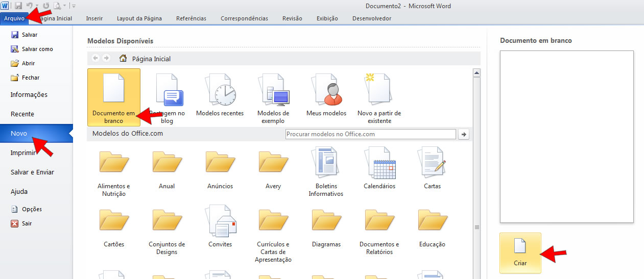This screenshot has width=644, height=279.
Task: Open the Anual templates folder
Action: (x=167, y=169)
